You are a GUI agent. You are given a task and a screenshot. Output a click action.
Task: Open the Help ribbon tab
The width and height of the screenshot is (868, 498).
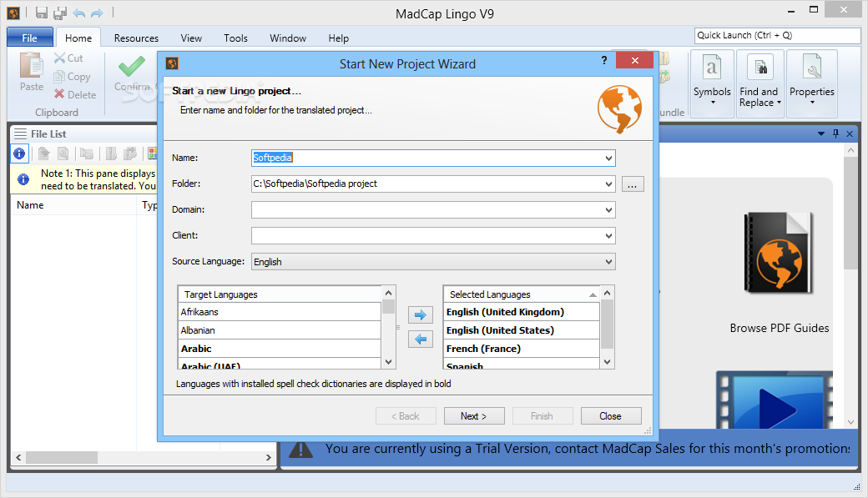point(338,38)
